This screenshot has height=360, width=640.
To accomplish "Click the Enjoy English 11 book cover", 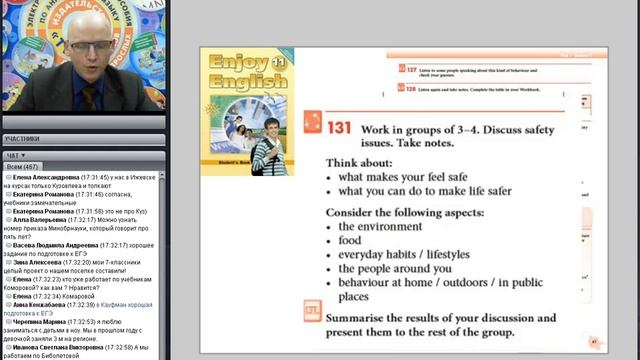I will 247,112.
